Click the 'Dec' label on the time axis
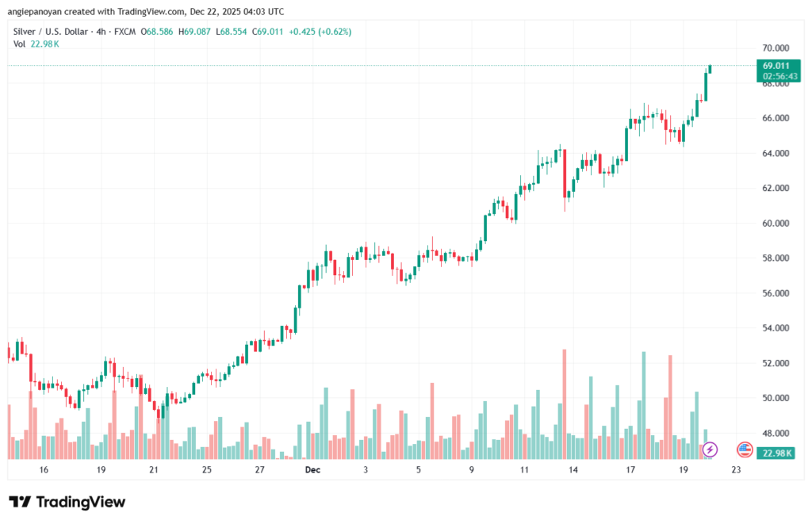The image size is (812, 524). click(x=312, y=470)
